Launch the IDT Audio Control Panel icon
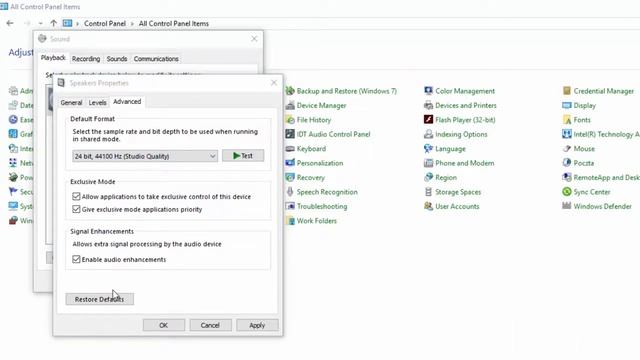The height and width of the screenshot is (360, 640). tap(290, 134)
